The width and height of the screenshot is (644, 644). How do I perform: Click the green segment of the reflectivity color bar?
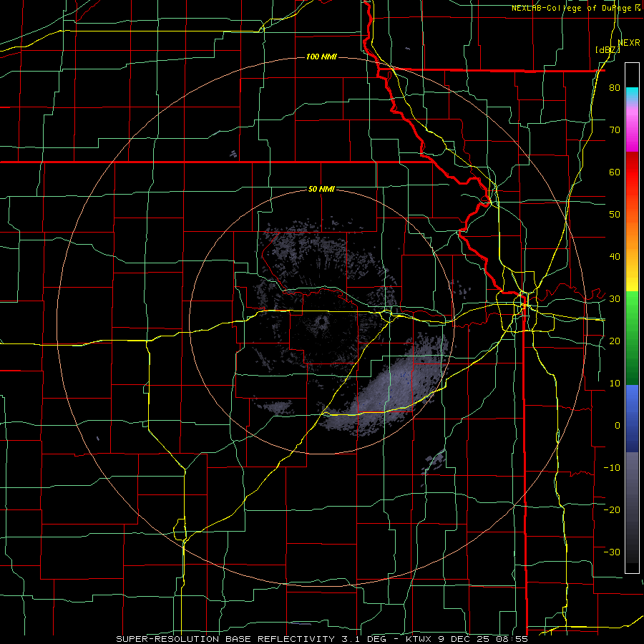632,338
